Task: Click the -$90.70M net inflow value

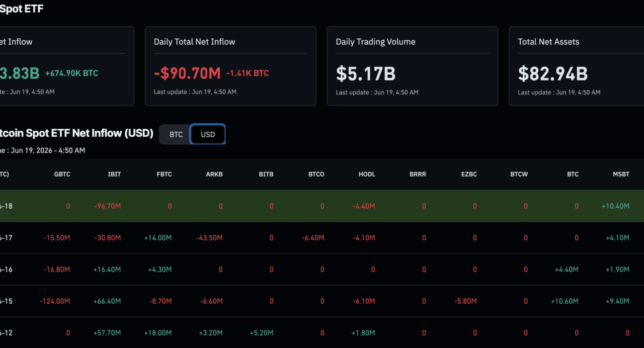Action: click(x=187, y=74)
